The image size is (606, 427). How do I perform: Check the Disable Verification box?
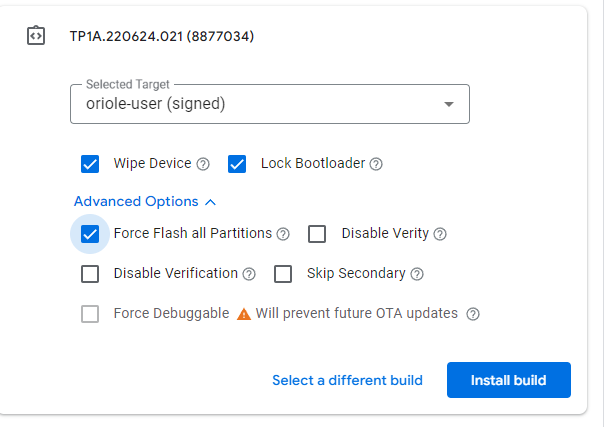pos(90,274)
